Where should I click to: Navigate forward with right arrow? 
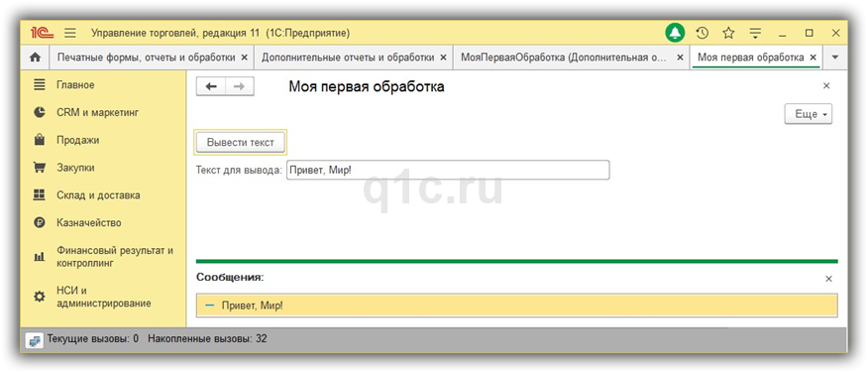point(240,86)
